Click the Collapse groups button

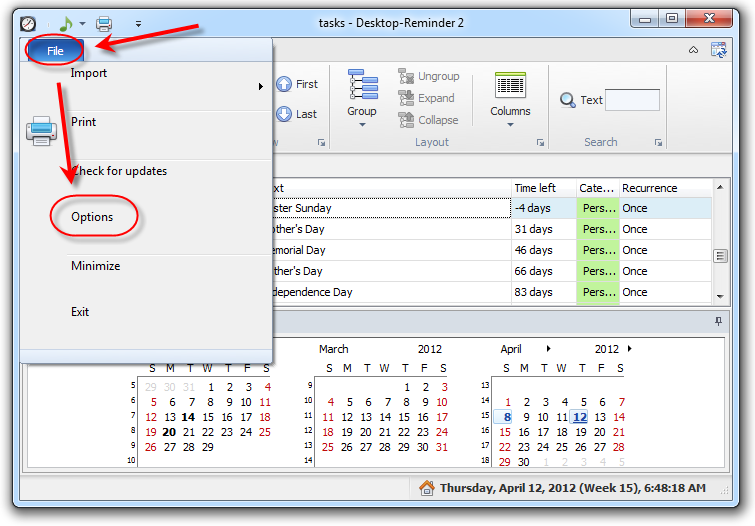(428, 120)
